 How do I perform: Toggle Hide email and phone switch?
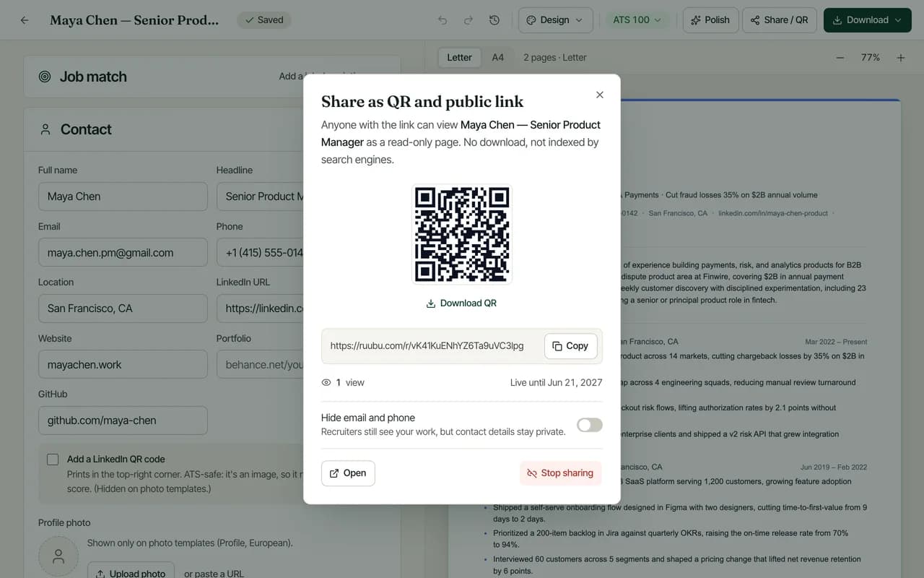click(590, 425)
